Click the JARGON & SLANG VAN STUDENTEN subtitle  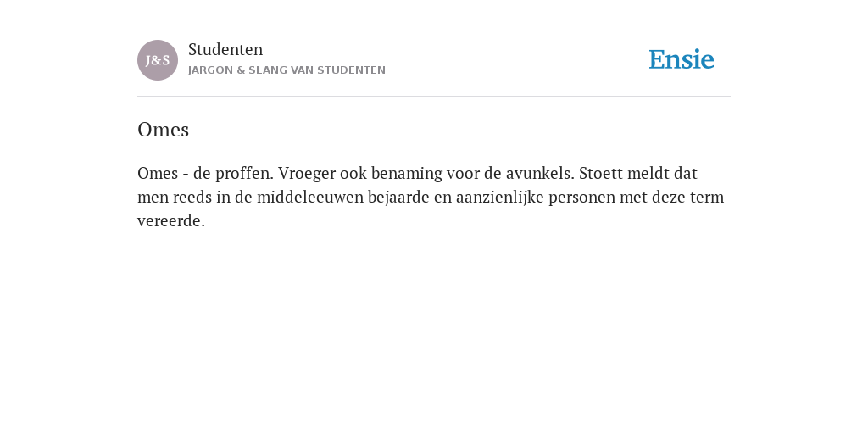(x=287, y=70)
